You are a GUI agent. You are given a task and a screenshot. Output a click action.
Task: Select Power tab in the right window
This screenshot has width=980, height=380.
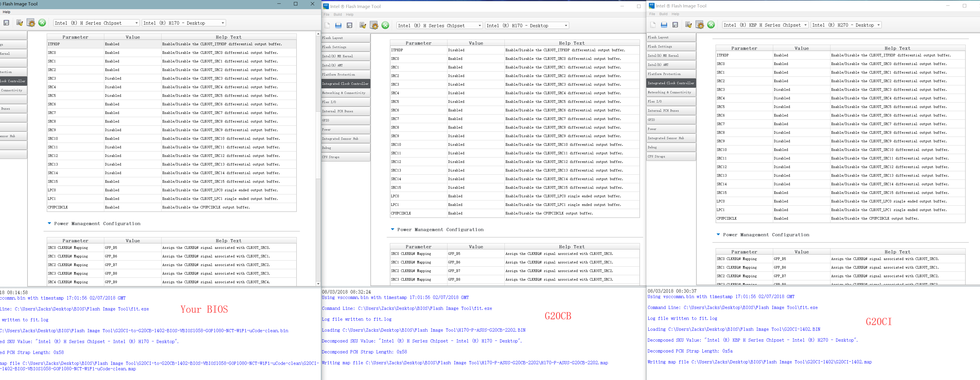click(671, 129)
